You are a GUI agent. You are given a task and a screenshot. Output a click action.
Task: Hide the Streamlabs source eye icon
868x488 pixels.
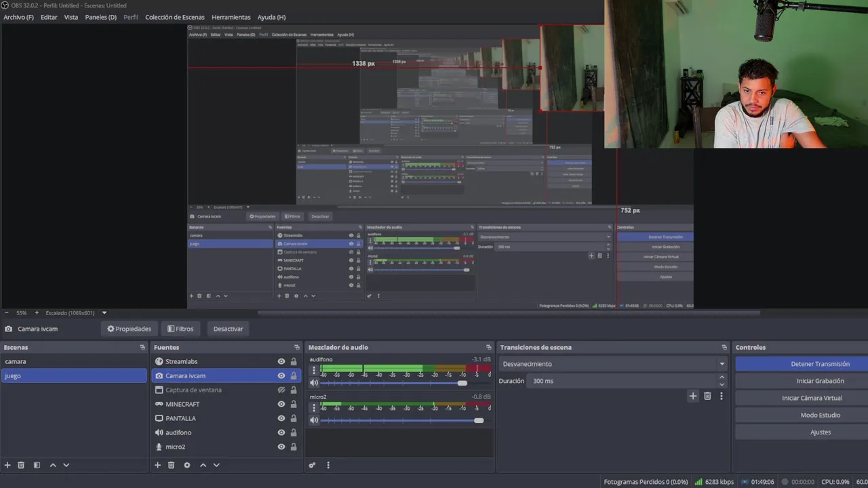pyautogui.click(x=281, y=361)
